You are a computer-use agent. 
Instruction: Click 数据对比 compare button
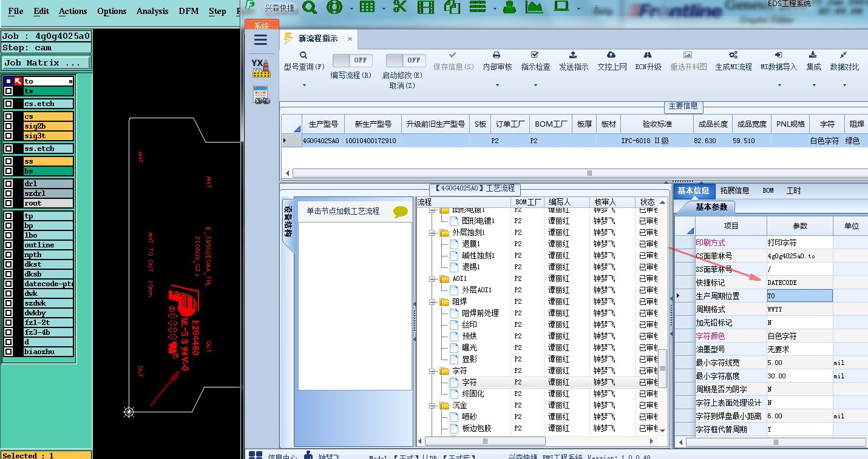pyautogui.click(x=844, y=61)
